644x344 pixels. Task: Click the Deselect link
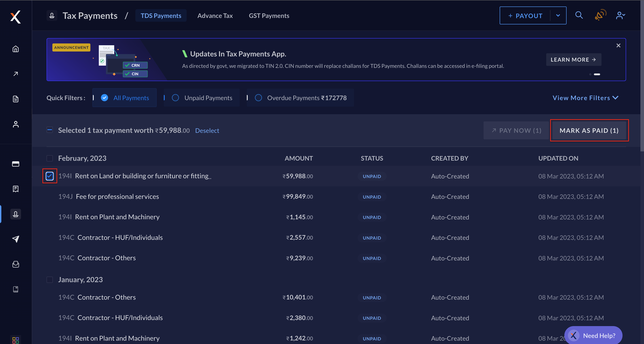point(207,130)
